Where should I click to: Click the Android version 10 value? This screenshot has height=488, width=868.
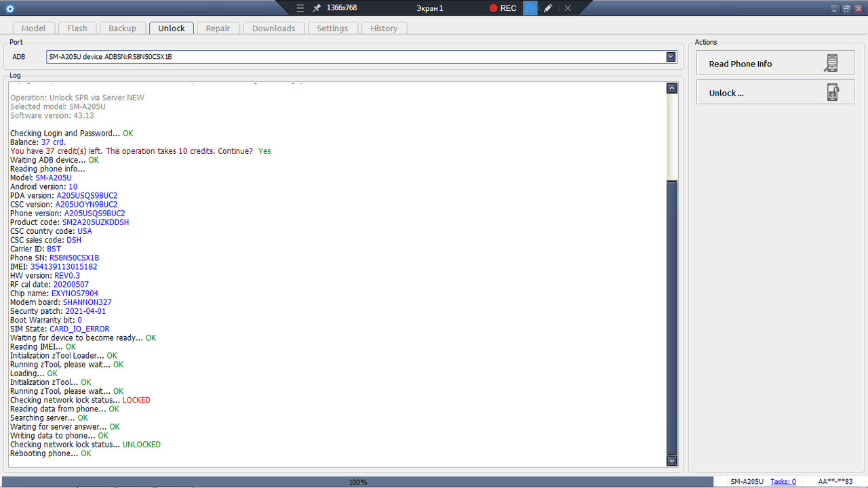tap(73, 187)
